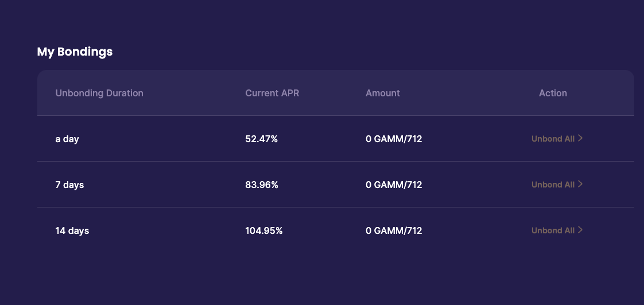This screenshot has height=305, width=644.
Task: Select the 7 days duration cell
Action: click(x=69, y=185)
